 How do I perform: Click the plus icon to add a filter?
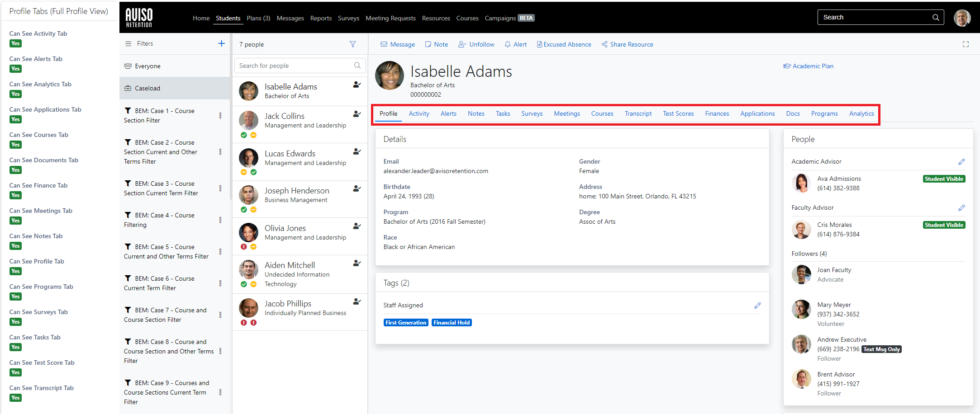click(x=221, y=43)
